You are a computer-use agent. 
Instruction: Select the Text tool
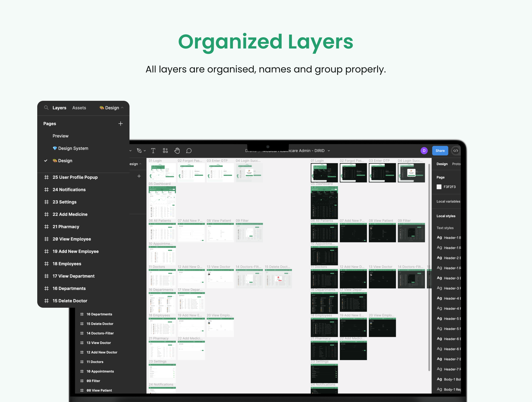click(153, 151)
